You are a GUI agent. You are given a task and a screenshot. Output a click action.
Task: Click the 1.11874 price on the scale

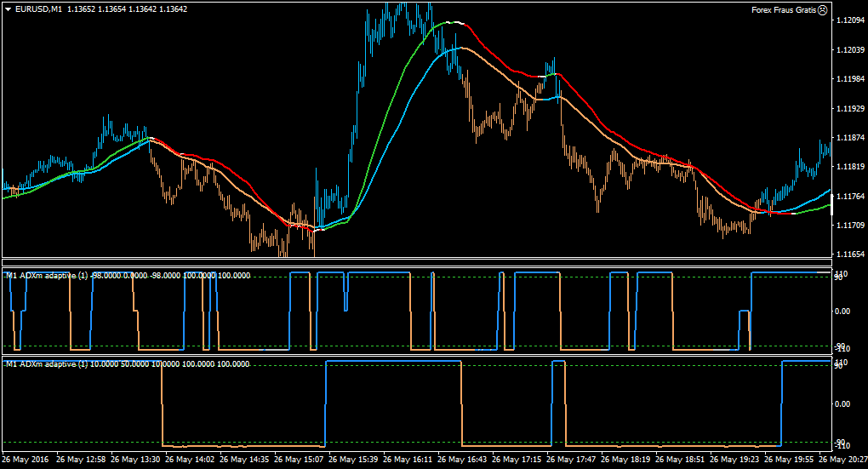[851, 137]
